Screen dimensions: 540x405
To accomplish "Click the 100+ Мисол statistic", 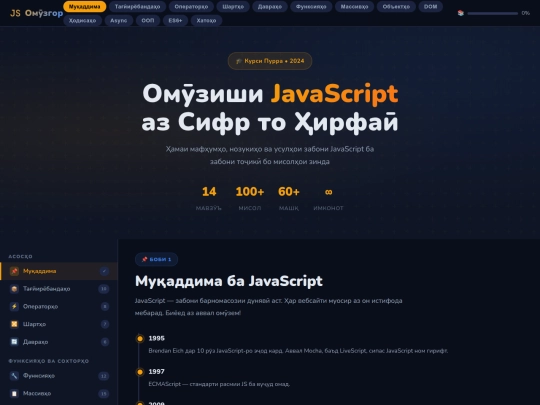I will (250, 198).
